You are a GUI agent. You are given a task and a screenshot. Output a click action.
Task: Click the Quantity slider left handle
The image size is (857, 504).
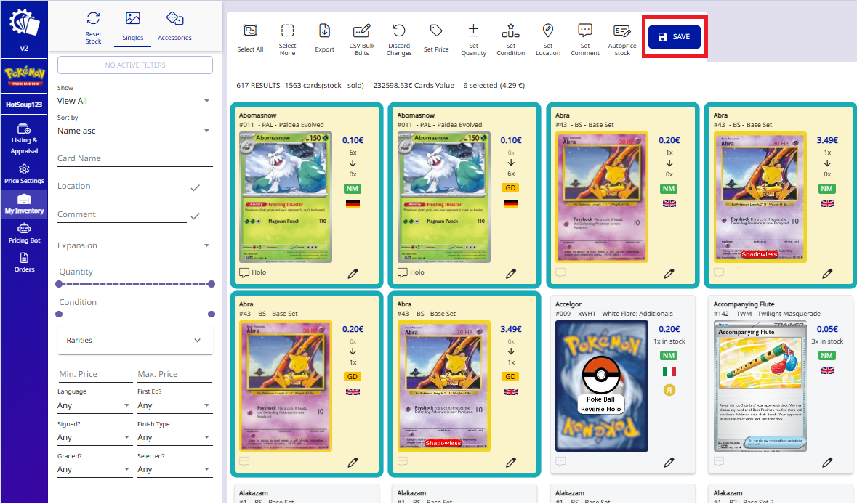tap(59, 284)
